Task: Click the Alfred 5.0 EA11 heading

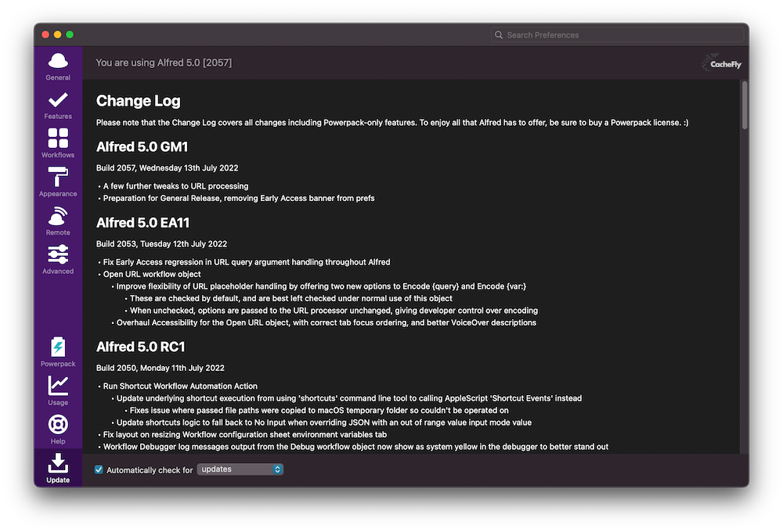Action: pos(143,223)
